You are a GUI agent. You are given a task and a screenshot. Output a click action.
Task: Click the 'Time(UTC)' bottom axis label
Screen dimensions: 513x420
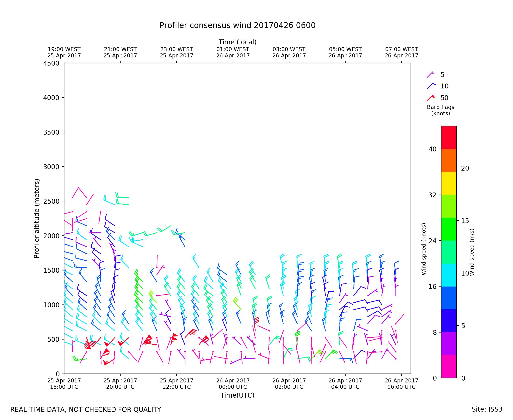click(237, 395)
